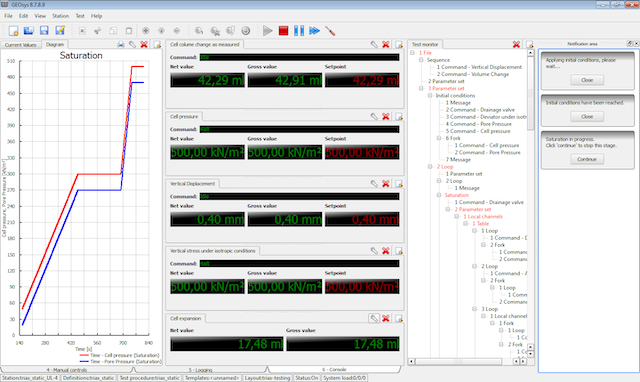Click the configure icon of Cell expansion panel
Screen dimensions: 640x382
[374, 318]
